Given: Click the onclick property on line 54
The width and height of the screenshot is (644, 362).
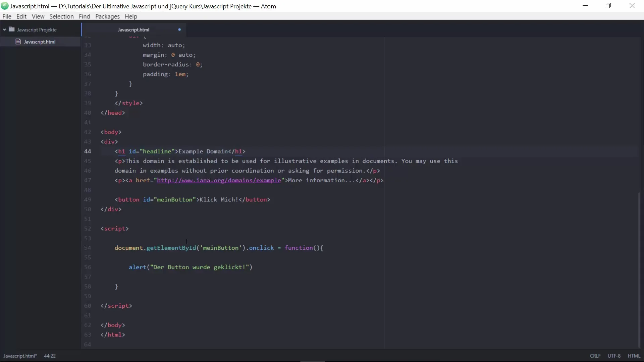Looking at the screenshot, I should [x=261, y=248].
